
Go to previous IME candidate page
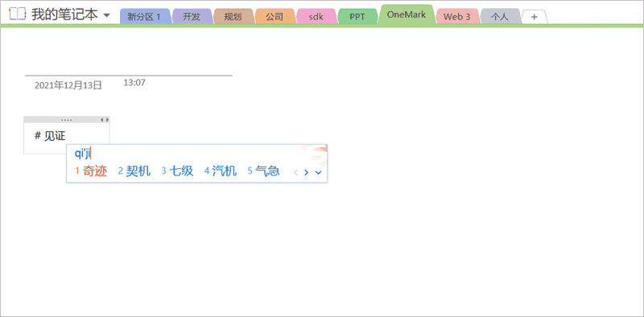click(295, 172)
